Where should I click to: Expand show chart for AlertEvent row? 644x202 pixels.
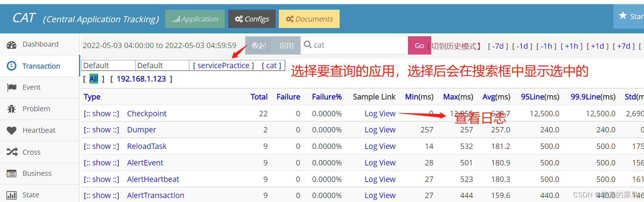pyautogui.click(x=101, y=163)
